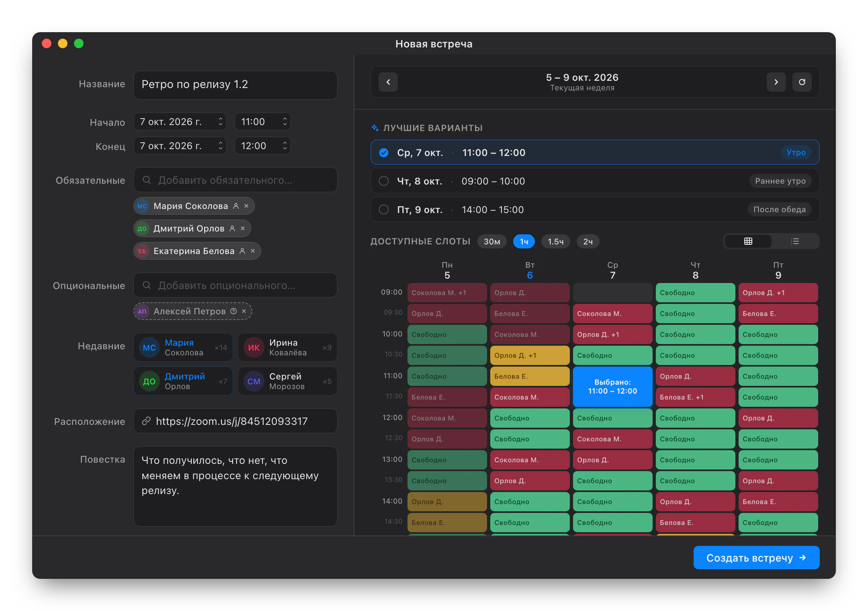Click the Создать встречу button
The height and width of the screenshot is (611, 868).
(756, 558)
